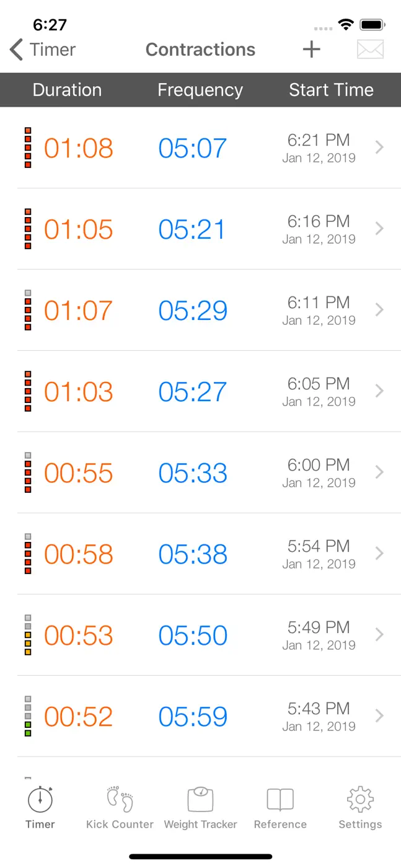Open the Kick Counter feet icon
Screen dimensions: 401x868
pos(120,800)
